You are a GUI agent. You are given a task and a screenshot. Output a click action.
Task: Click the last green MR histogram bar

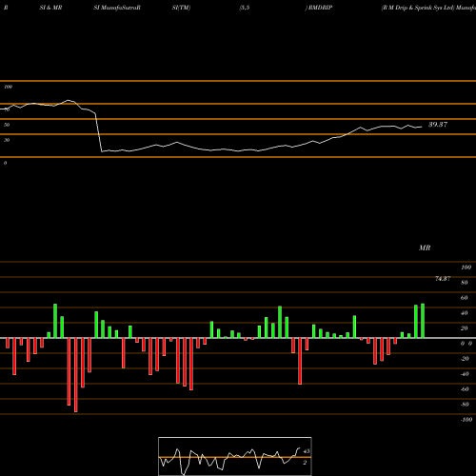point(423,321)
